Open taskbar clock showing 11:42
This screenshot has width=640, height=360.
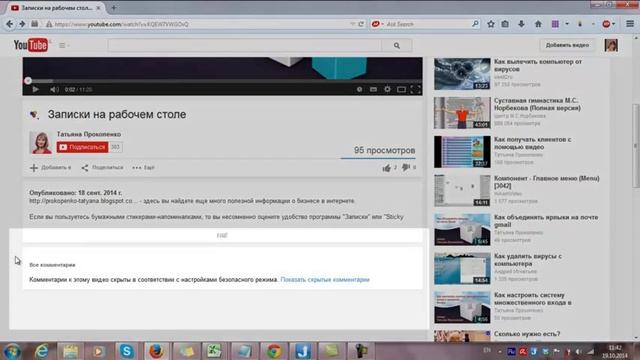pyautogui.click(x=615, y=351)
